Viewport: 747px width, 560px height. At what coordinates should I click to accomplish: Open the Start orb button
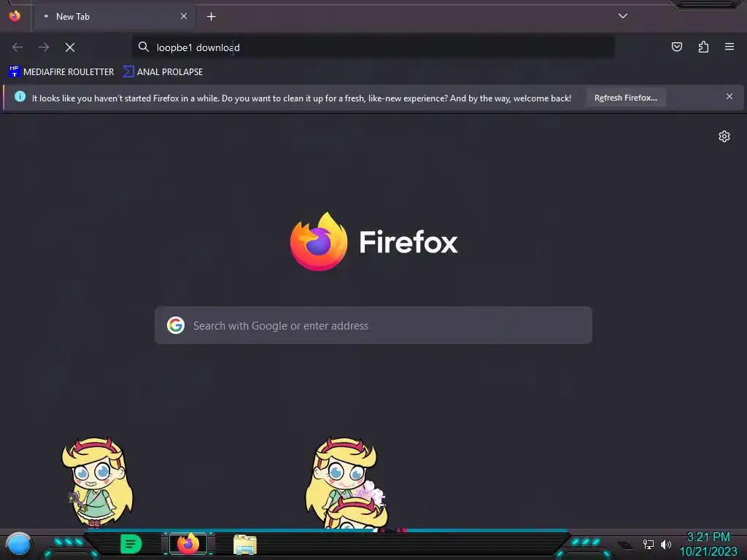19,544
